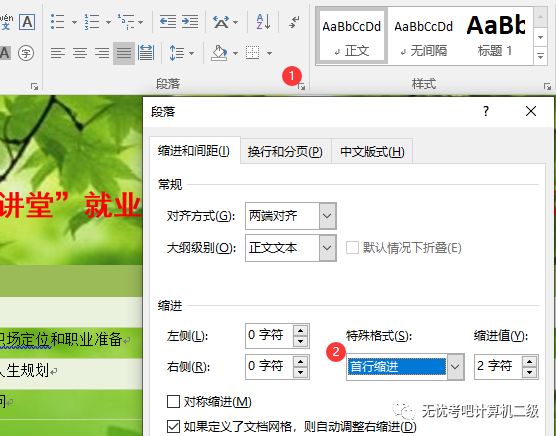
Task: Open Chinese layout dropdown arrow
Action: pos(235,22)
